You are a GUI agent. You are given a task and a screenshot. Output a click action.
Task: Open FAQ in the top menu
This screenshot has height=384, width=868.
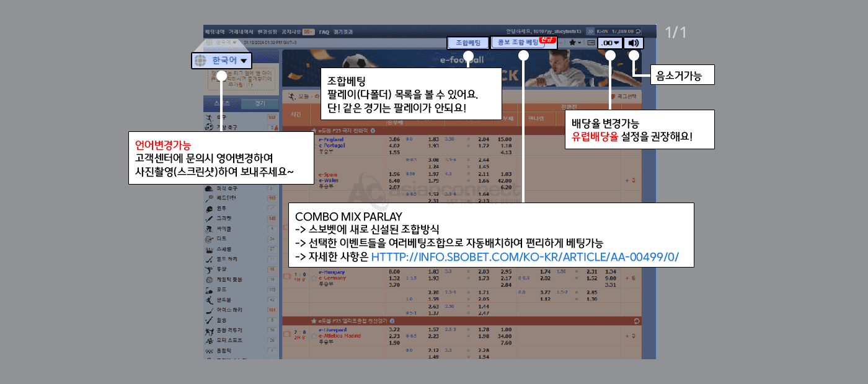(x=324, y=31)
